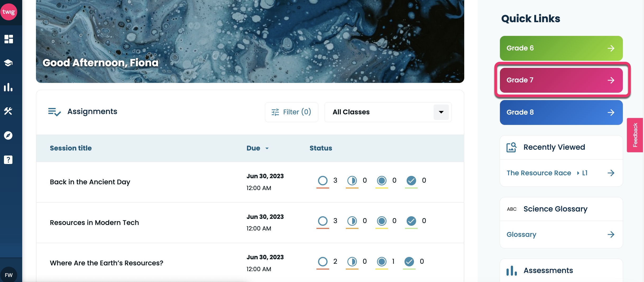Viewport: 644px width, 282px height.
Task: Open Grade 8 quick link
Action: coord(561,112)
